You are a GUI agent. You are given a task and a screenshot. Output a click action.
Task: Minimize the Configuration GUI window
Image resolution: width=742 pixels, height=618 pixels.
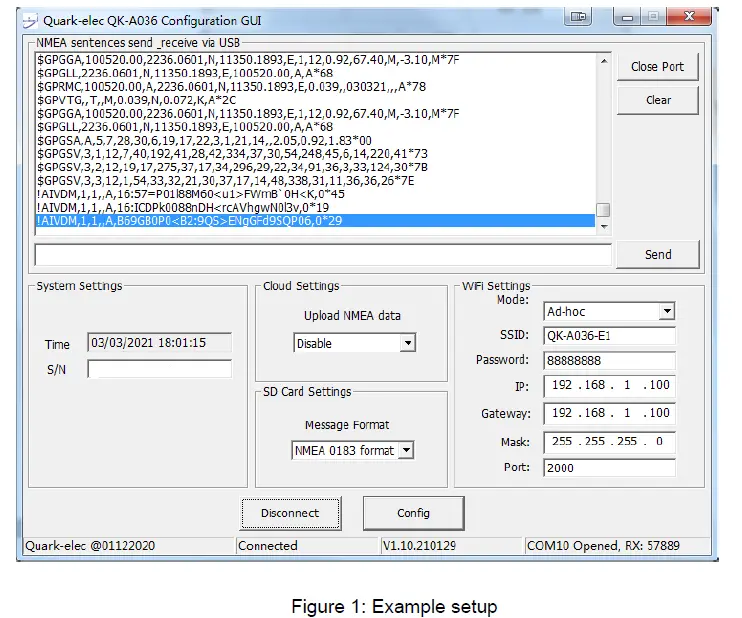coord(627,18)
